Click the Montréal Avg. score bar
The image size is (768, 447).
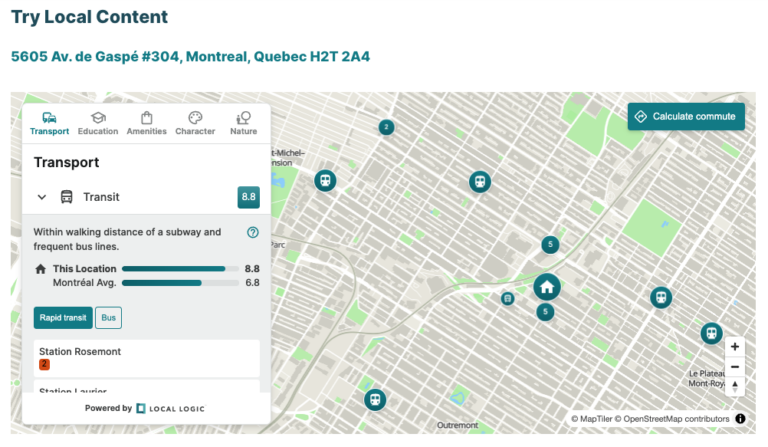pyautogui.click(x=180, y=283)
